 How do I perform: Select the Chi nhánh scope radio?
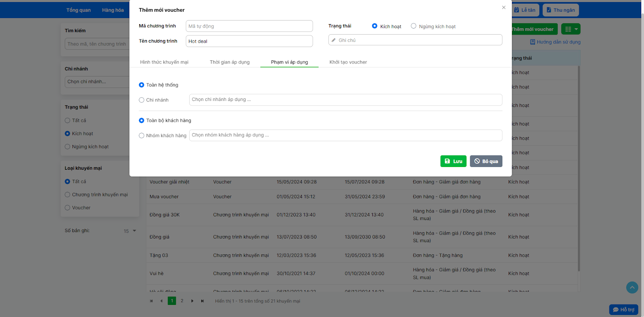pyautogui.click(x=142, y=100)
